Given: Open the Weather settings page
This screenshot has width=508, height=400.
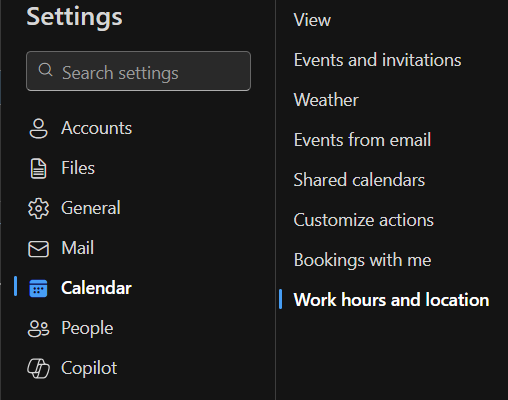Looking at the screenshot, I should click(x=326, y=100).
